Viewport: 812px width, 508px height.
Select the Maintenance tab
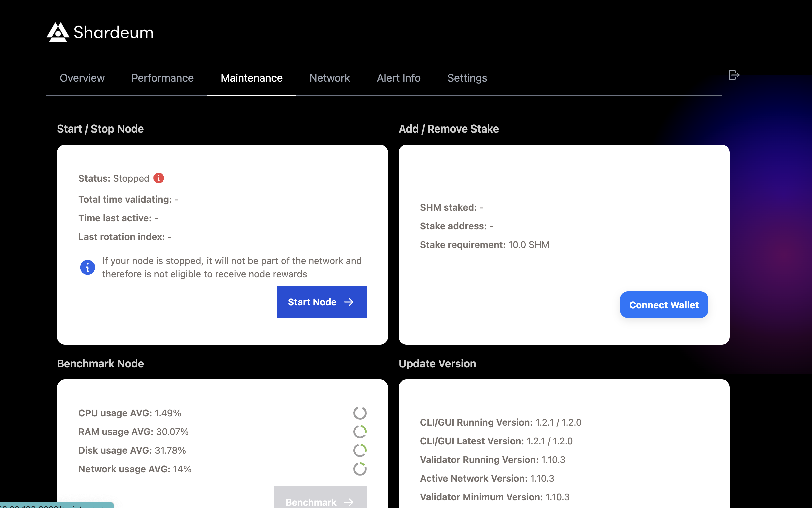click(x=252, y=78)
